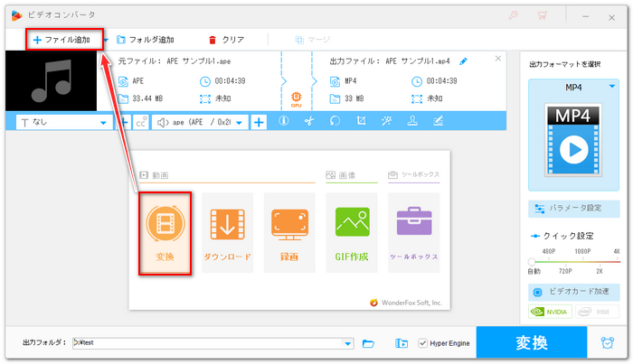The height and width of the screenshot is (364, 633).
Task: Open the watermark stamp tool
Action: coord(412,120)
